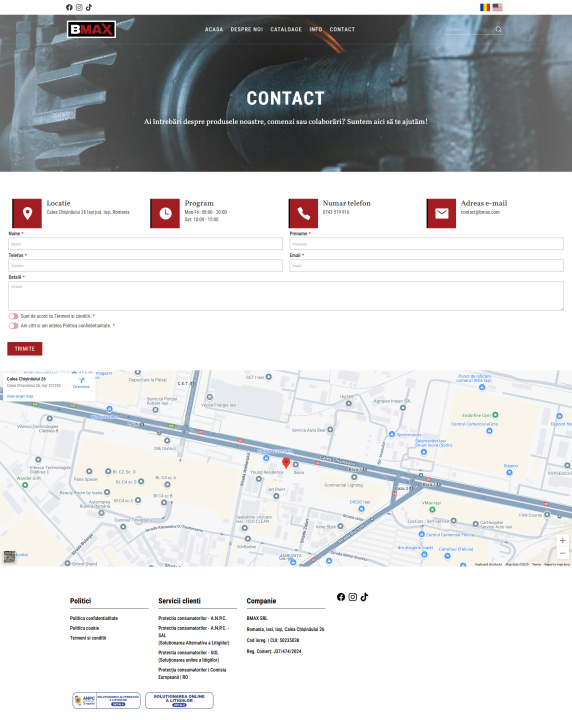
Task: Switch language using the US flag
Action: (497, 7)
